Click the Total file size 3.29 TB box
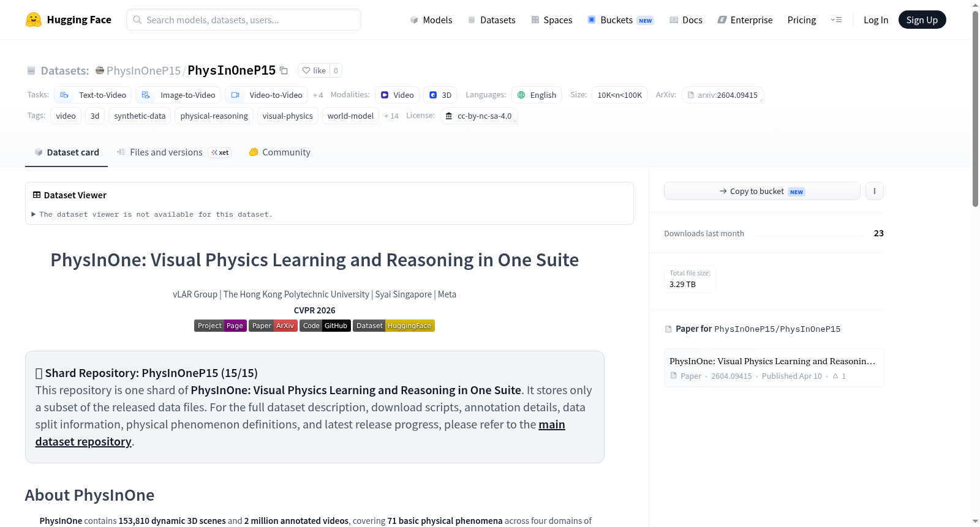 (690, 279)
